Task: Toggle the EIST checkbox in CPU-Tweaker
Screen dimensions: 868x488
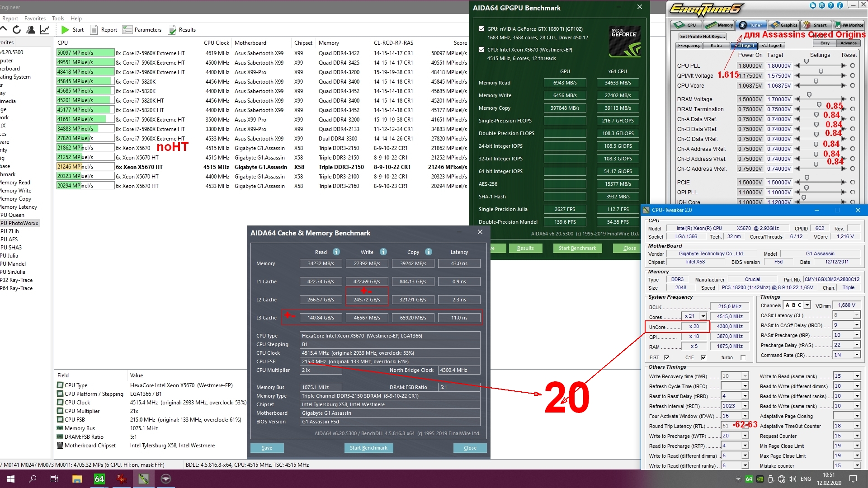Action: point(666,357)
